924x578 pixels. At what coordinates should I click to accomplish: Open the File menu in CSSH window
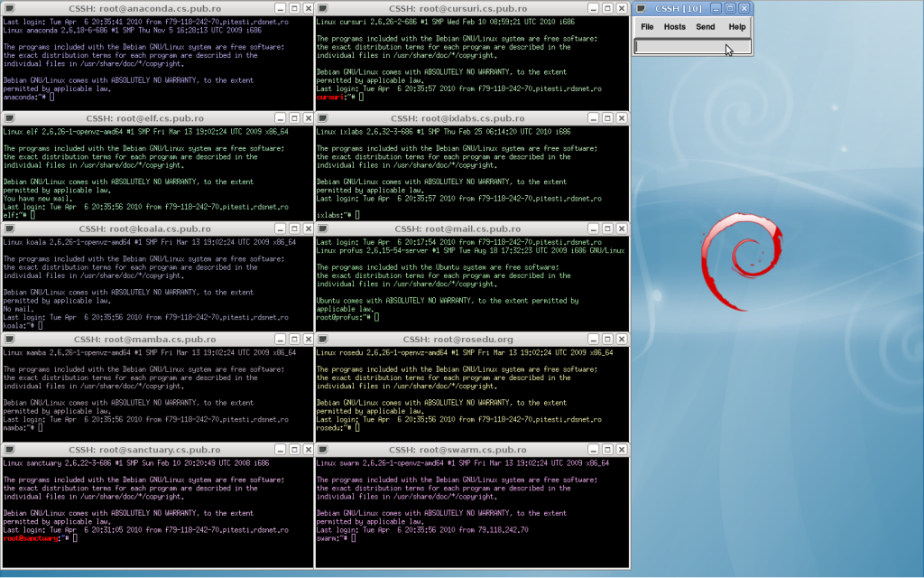pos(647,26)
